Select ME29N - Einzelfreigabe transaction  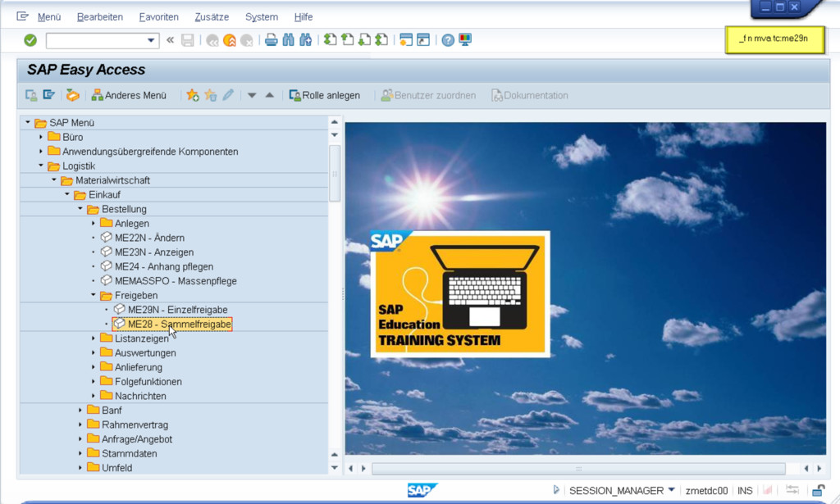point(177,310)
